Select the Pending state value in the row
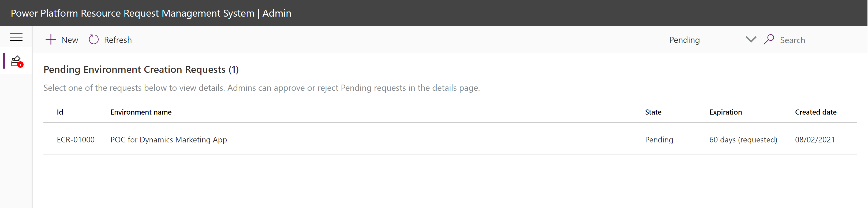Image resolution: width=868 pixels, height=208 pixels. 659,139
